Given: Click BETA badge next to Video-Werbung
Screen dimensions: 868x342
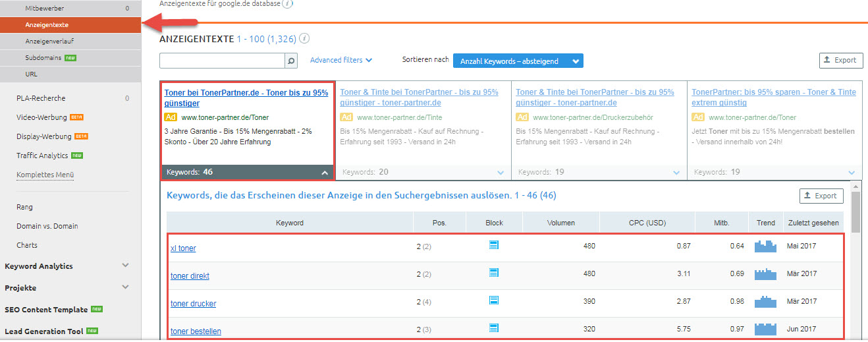Looking at the screenshot, I should click(76, 118).
